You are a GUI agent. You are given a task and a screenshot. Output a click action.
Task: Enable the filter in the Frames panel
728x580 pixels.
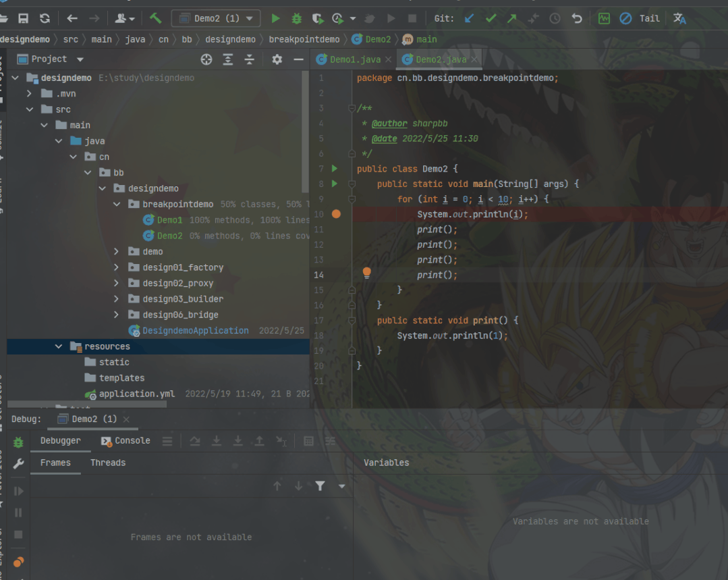[x=320, y=485]
